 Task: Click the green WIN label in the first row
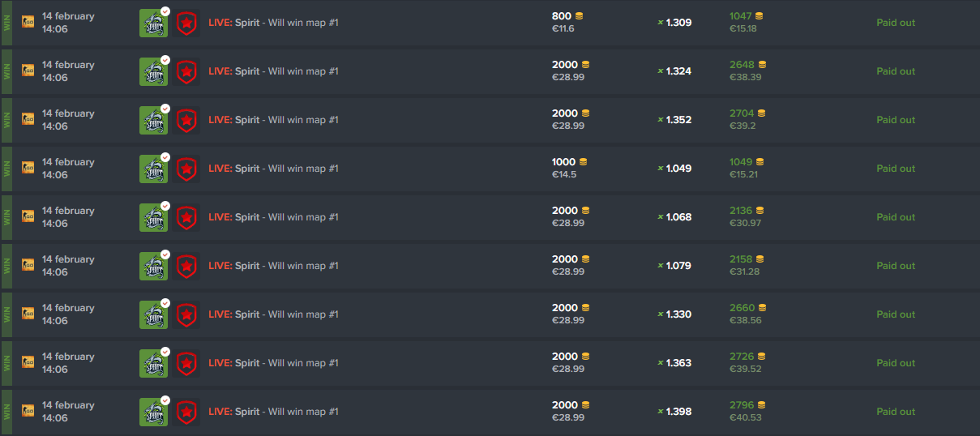pyautogui.click(x=7, y=23)
